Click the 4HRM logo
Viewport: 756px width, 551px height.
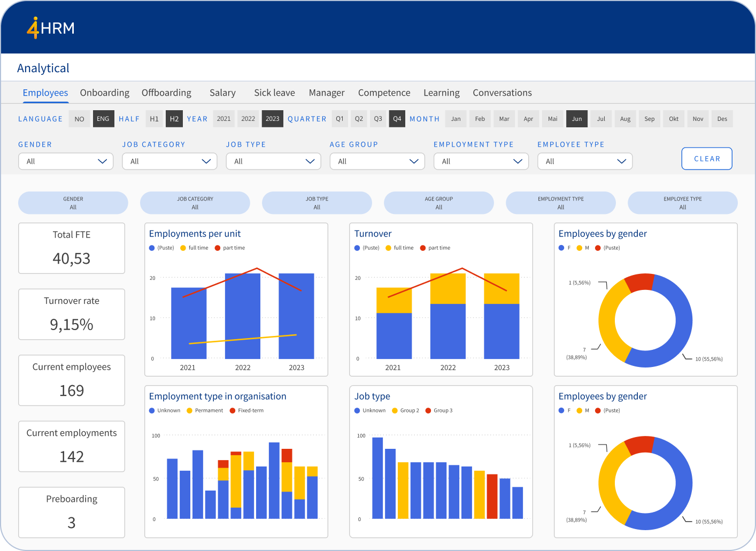[51, 28]
